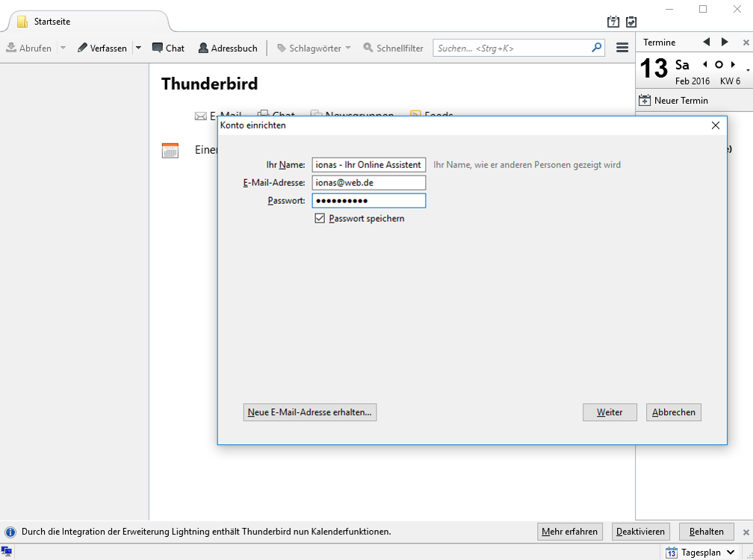
Task: Toggle the Schnellfilter quick filter
Action: [393, 48]
